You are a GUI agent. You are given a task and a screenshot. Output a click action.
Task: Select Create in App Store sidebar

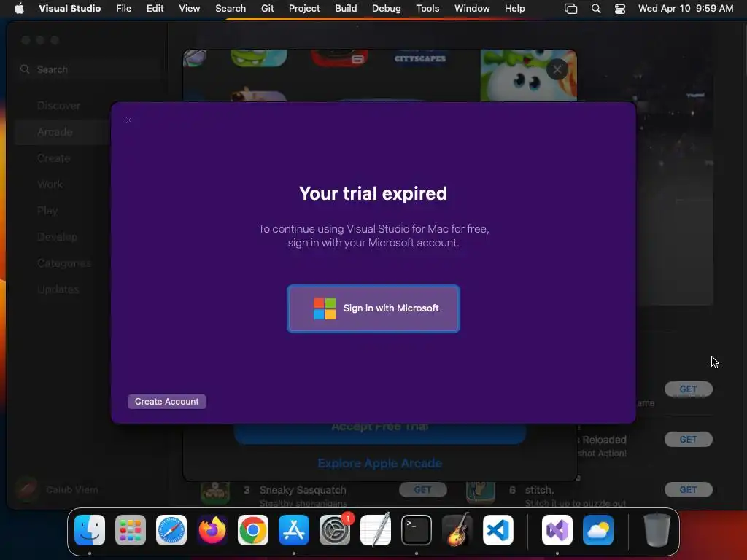[x=54, y=158]
